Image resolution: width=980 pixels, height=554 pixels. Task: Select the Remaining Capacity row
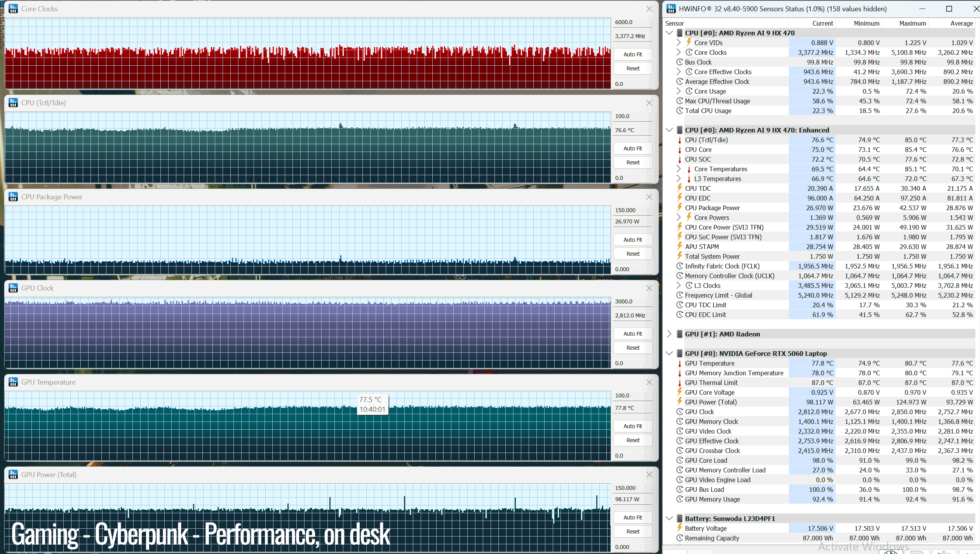820,538
